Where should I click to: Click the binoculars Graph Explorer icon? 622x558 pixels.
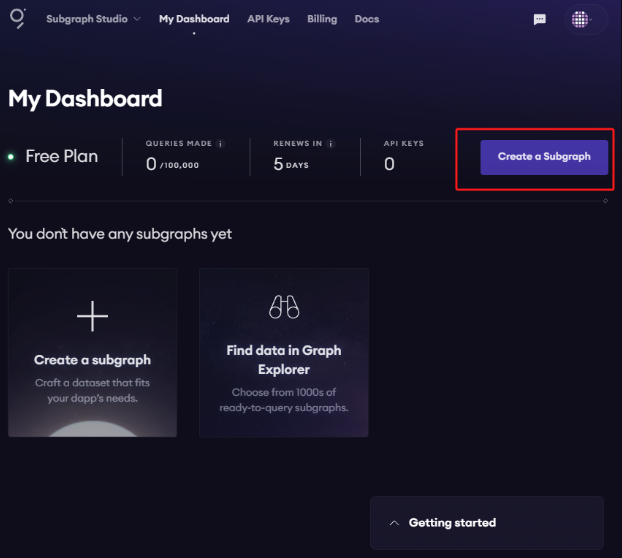click(x=284, y=307)
